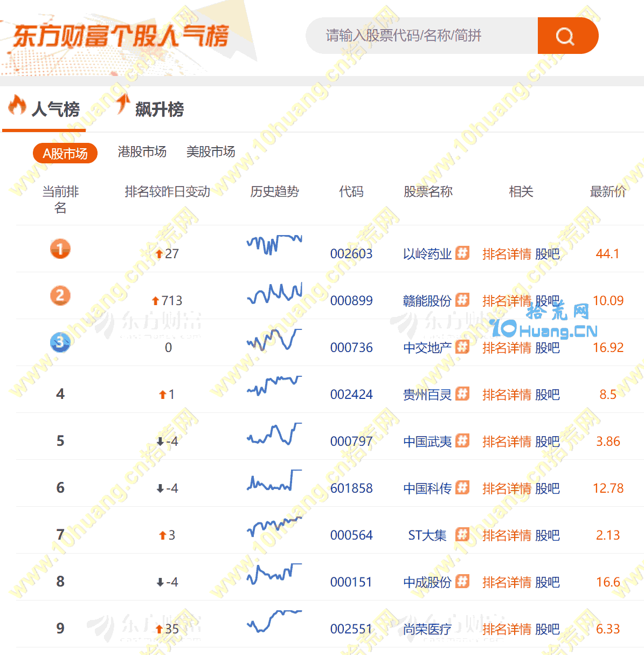Click the hashtag icon beside 贵州百灵

click(x=462, y=394)
